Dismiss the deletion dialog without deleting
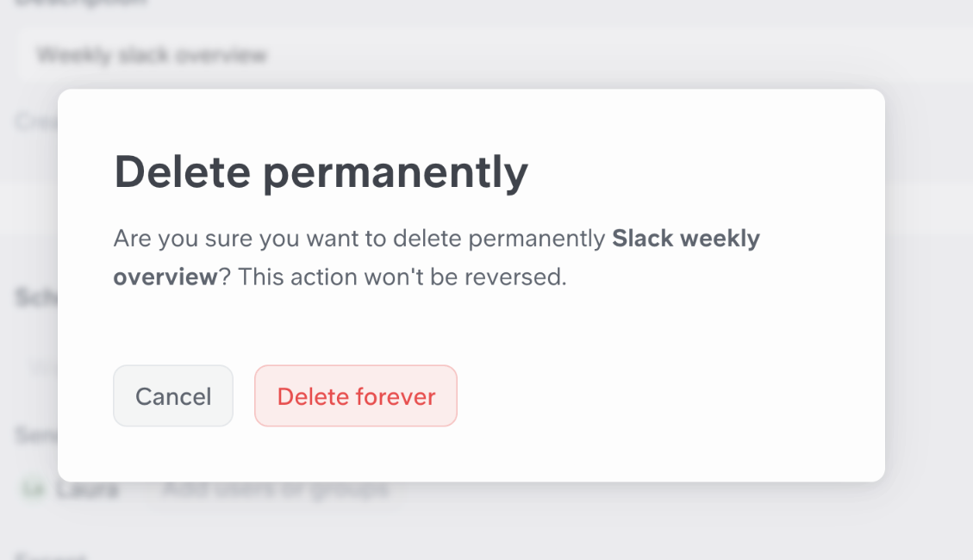The height and width of the screenshot is (560, 973). [173, 396]
